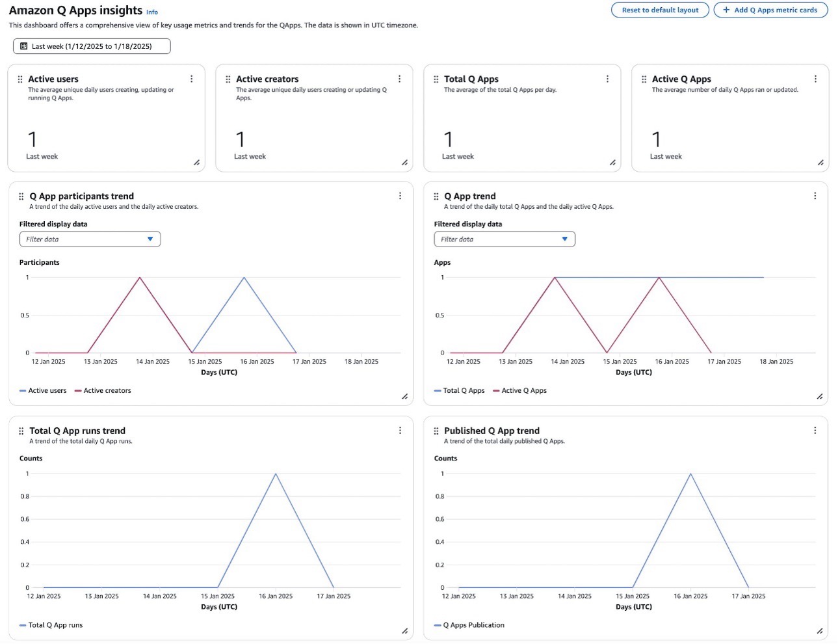This screenshot has width=840, height=644.
Task: Open Filter data dropdown in Q App trend
Action: [505, 239]
